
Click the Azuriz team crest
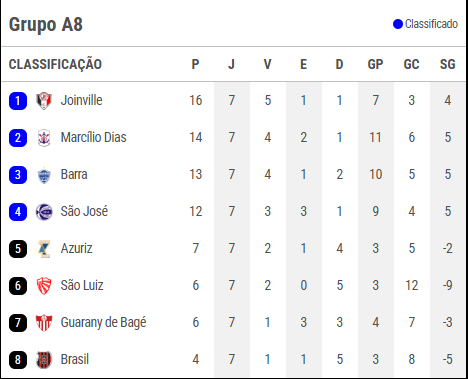pos(44,249)
